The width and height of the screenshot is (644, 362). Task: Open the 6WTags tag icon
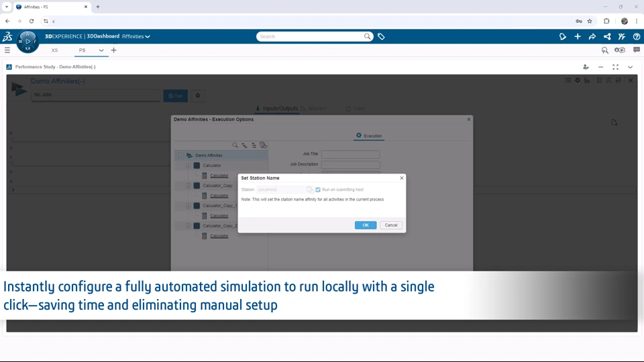coord(381,36)
